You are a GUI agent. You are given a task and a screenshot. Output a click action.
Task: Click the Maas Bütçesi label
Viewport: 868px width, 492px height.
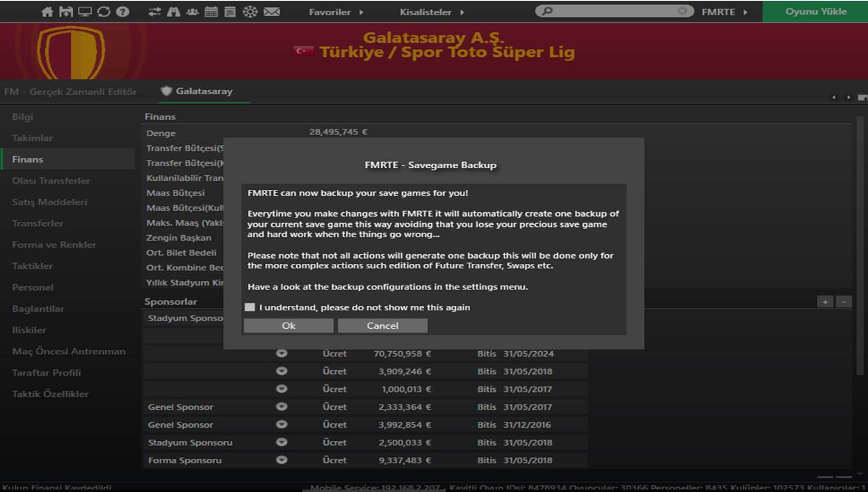click(x=176, y=193)
